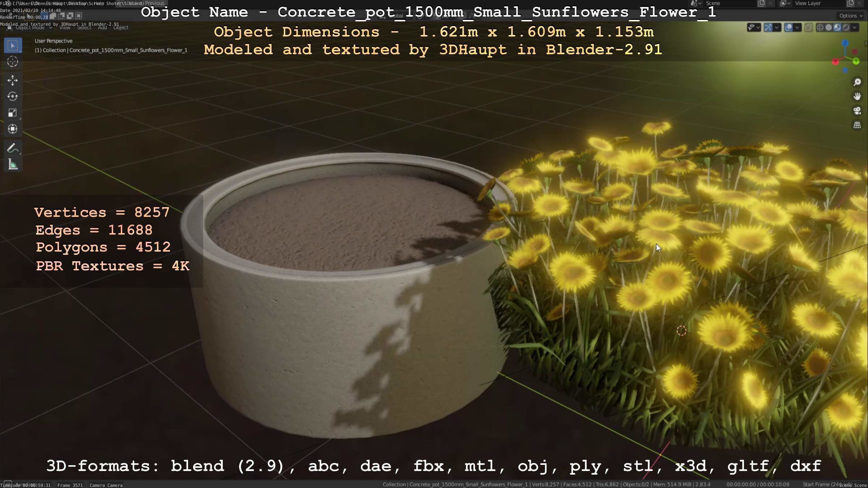Click the 'Tris:6,862' status bar entry
The image size is (868, 488).
(607, 484)
